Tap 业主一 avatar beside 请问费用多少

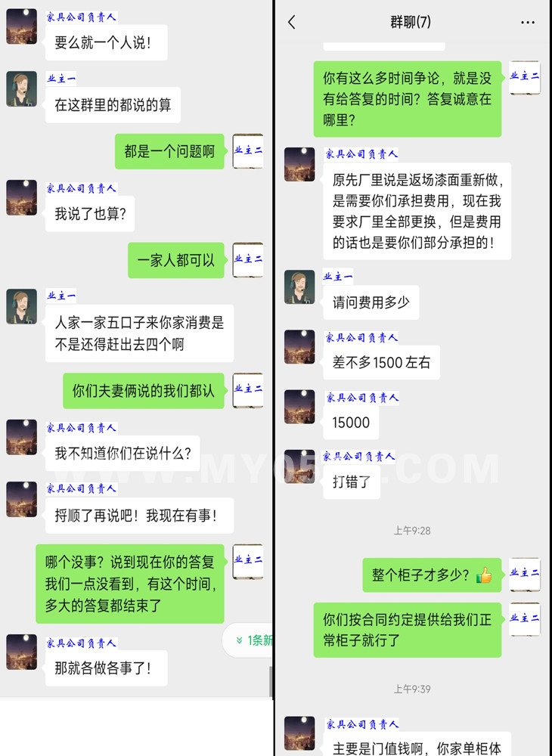[299, 287]
